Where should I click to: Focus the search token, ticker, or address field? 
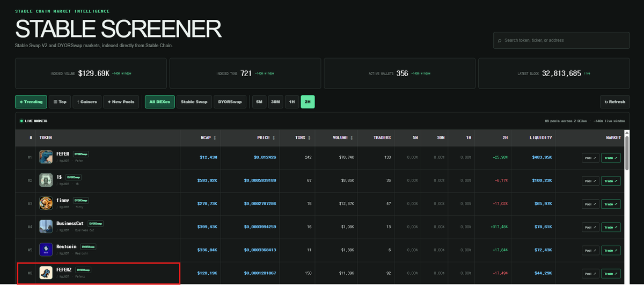point(561,40)
